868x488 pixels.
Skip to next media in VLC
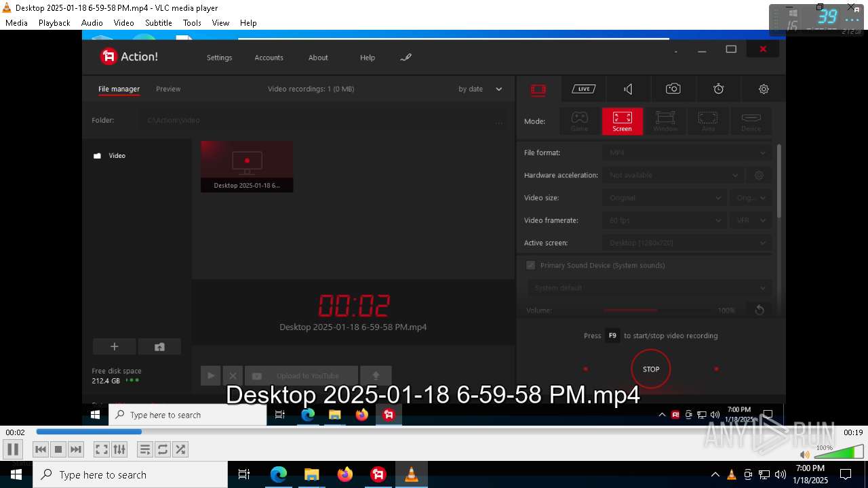click(76, 449)
